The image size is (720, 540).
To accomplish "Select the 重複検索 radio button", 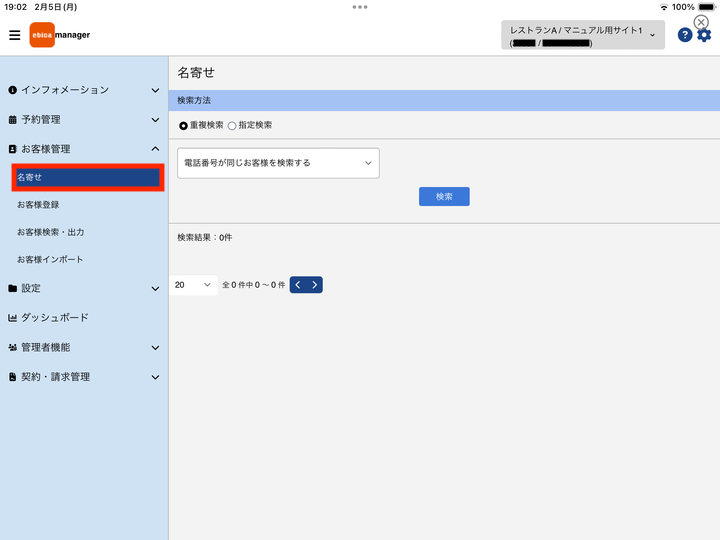I will [183, 125].
